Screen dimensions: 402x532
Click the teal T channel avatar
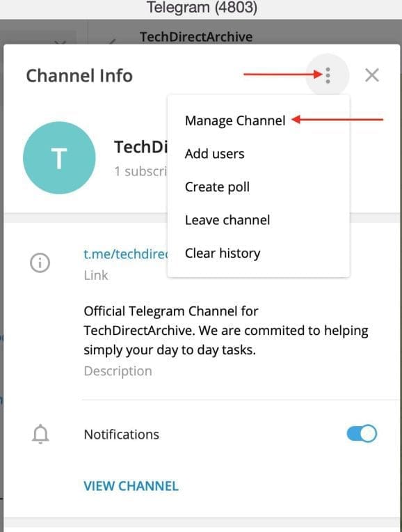click(x=59, y=158)
